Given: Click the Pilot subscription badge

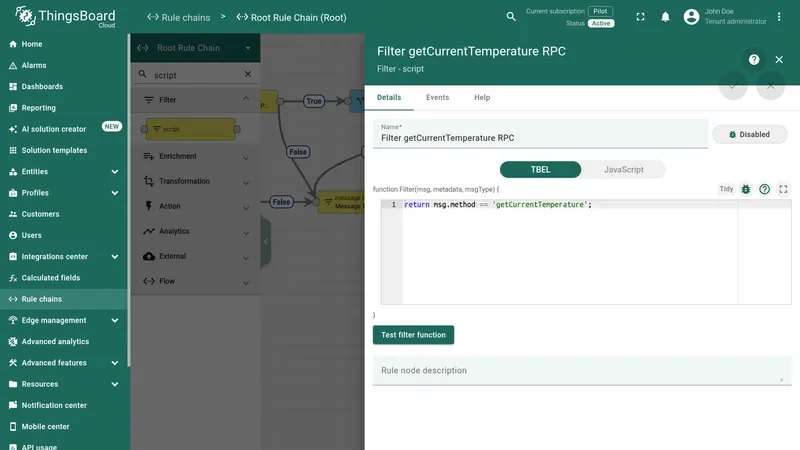Looking at the screenshot, I should tap(600, 11).
